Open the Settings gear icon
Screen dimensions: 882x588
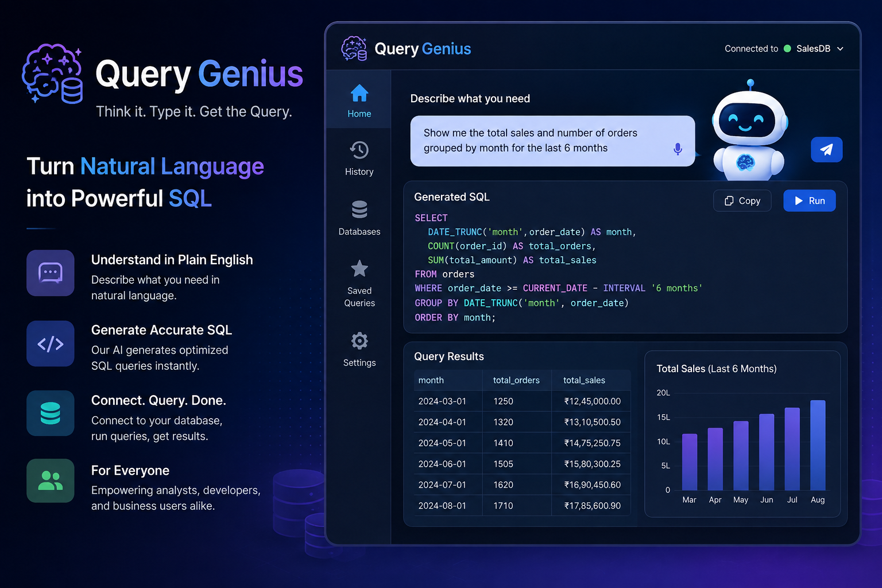359,341
